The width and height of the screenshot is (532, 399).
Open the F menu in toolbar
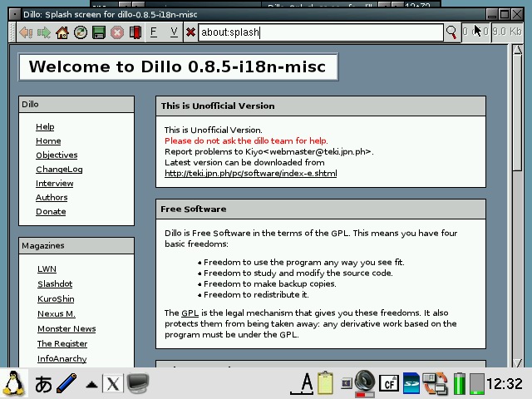[154, 32]
